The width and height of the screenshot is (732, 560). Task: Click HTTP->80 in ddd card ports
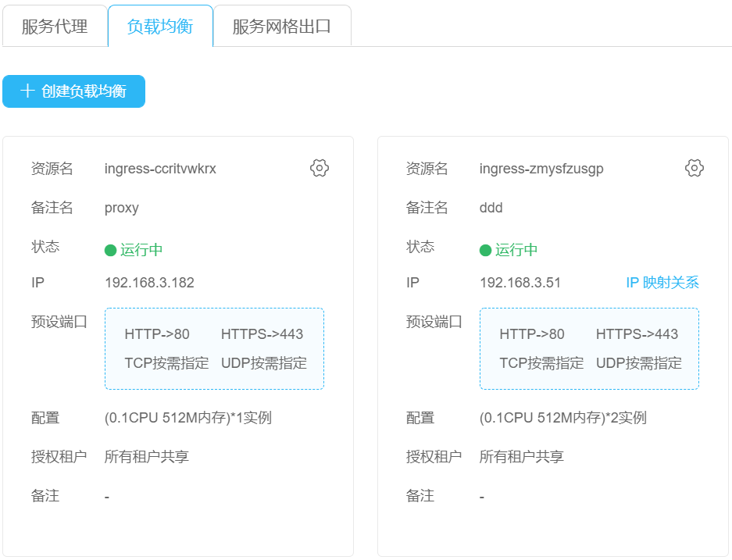pyautogui.click(x=532, y=334)
